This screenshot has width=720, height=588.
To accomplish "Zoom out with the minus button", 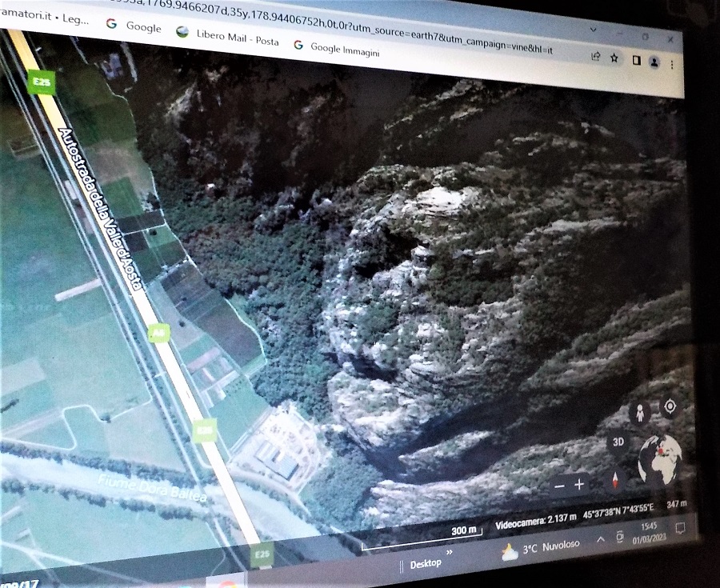I will pos(559,486).
